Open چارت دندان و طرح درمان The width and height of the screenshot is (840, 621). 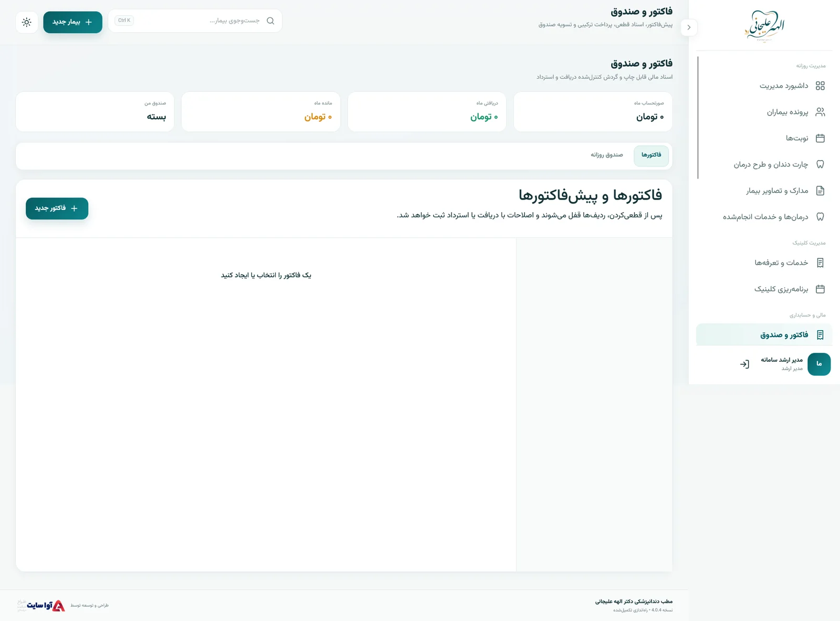(x=764, y=164)
